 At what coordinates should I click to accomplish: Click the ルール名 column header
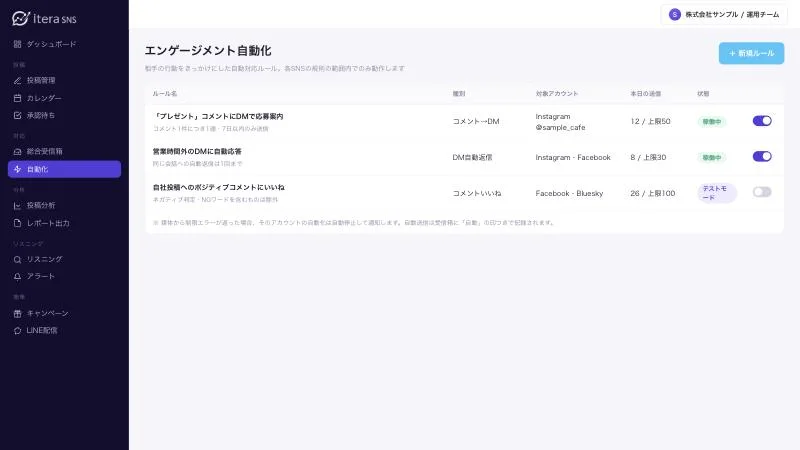point(164,94)
